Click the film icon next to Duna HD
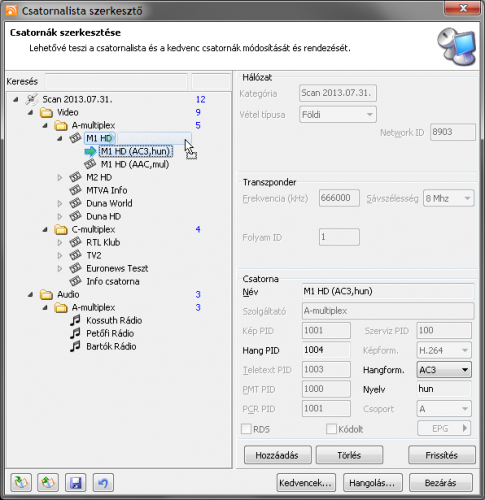 (75, 216)
